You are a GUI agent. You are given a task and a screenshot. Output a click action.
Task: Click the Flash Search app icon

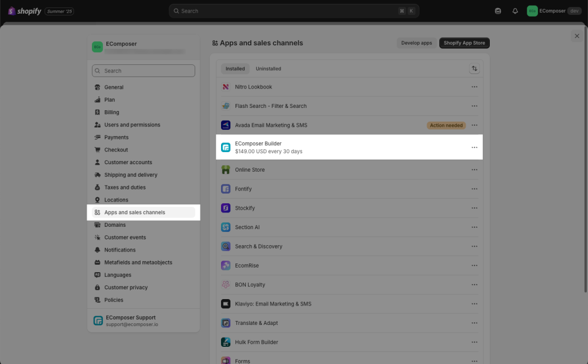pyautogui.click(x=226, y=106)
